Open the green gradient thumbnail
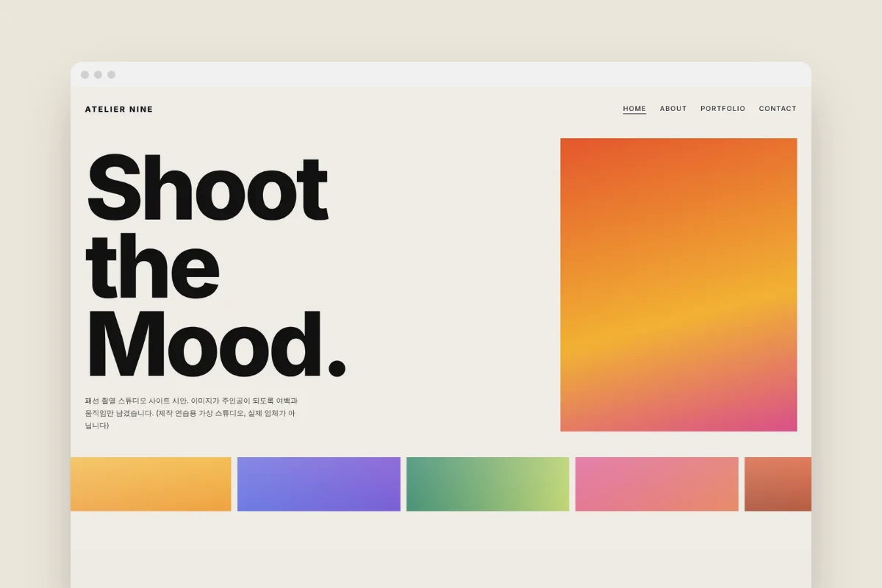This screenshot has width=882, height=588. [487, 484]
